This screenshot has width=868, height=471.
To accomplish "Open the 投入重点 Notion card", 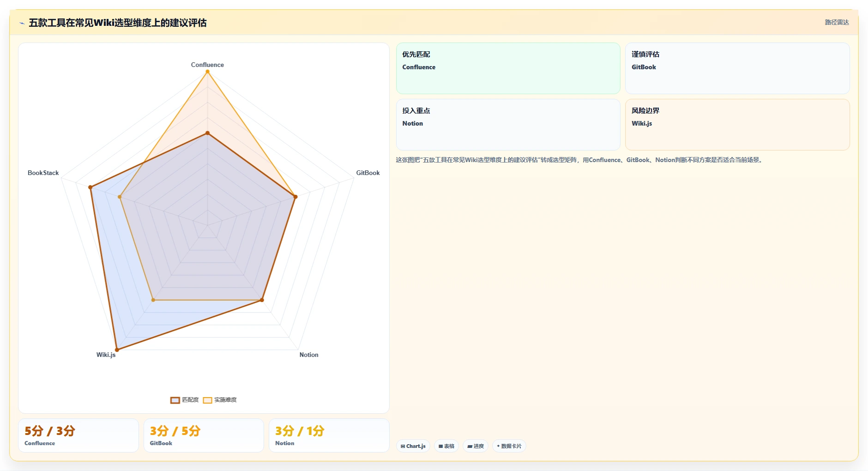I will click(x=508, y=125).
